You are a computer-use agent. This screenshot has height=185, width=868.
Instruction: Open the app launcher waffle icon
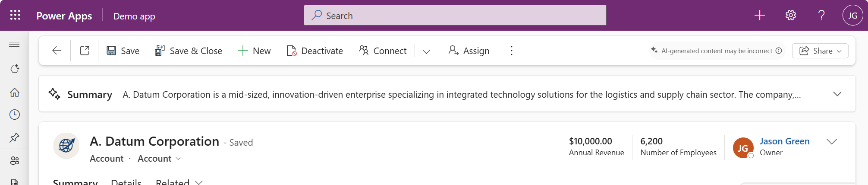pos(15,16)
